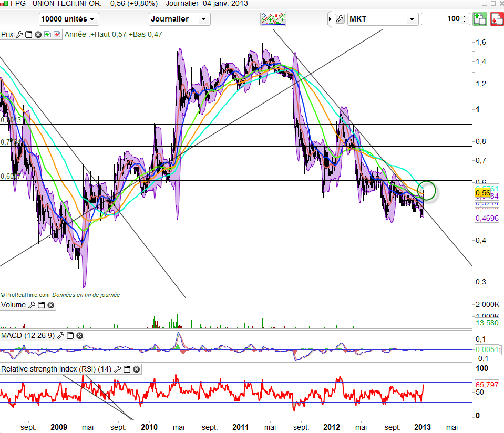Close the RSI indicator panel
This screenshot has width=504, height=433.
click(x=137, y=369)
